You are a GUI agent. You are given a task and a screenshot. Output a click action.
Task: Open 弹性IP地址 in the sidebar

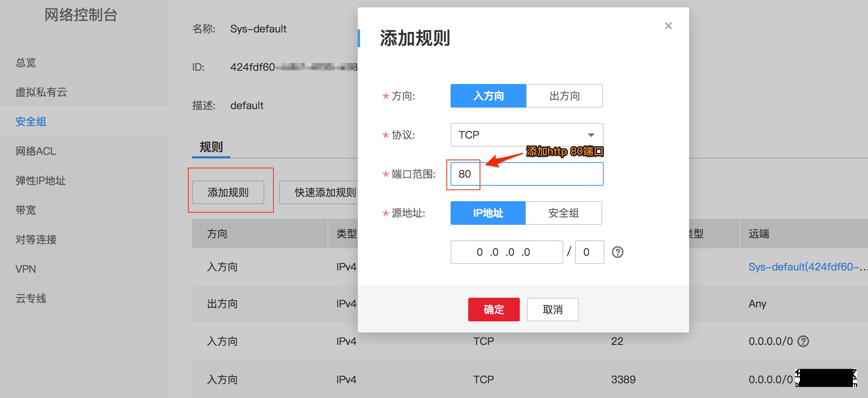tap(40, 181)
